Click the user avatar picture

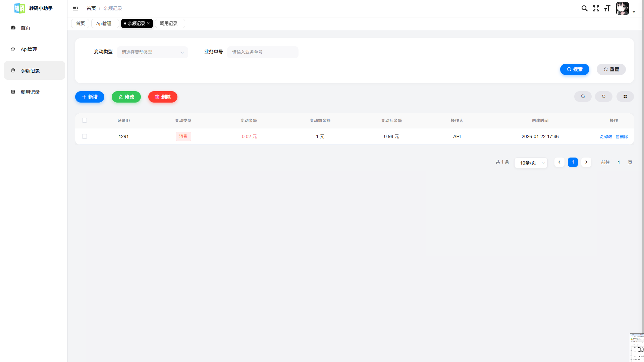[622, 8]
